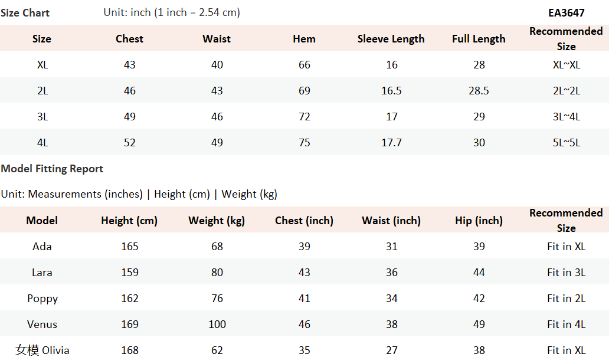The height and width of the screenshot is (364, 609).
Task: Click the XL size row label
Action: tap(42, 65)
